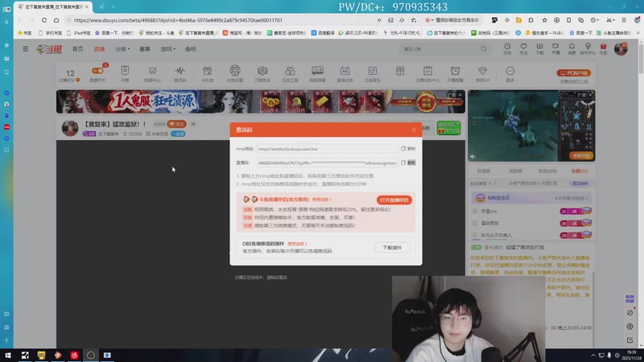Open the hamburger menu icon
The image size is (644, 362).
26,49
